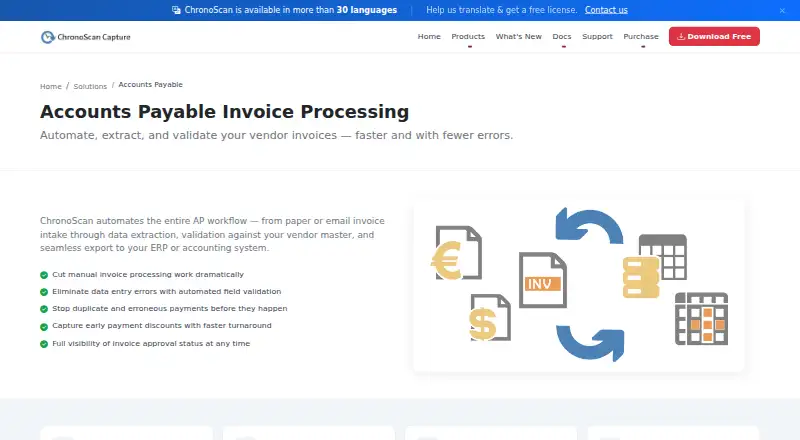The width and height of the screenshot is (800, 440).
Task: Click the green check beside Capture early payment
Action: 44,326
